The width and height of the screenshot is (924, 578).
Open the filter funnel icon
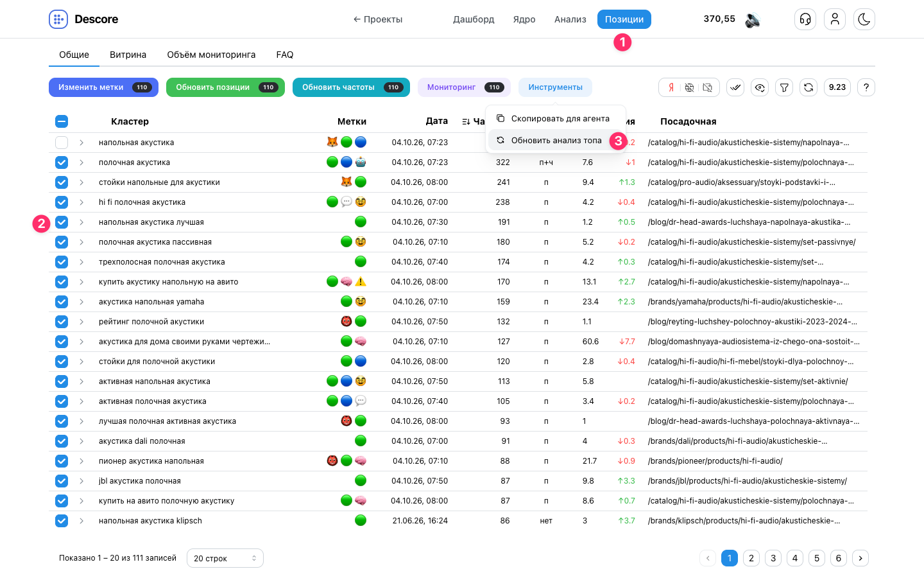pyautogui.click(x=784, y=87)
